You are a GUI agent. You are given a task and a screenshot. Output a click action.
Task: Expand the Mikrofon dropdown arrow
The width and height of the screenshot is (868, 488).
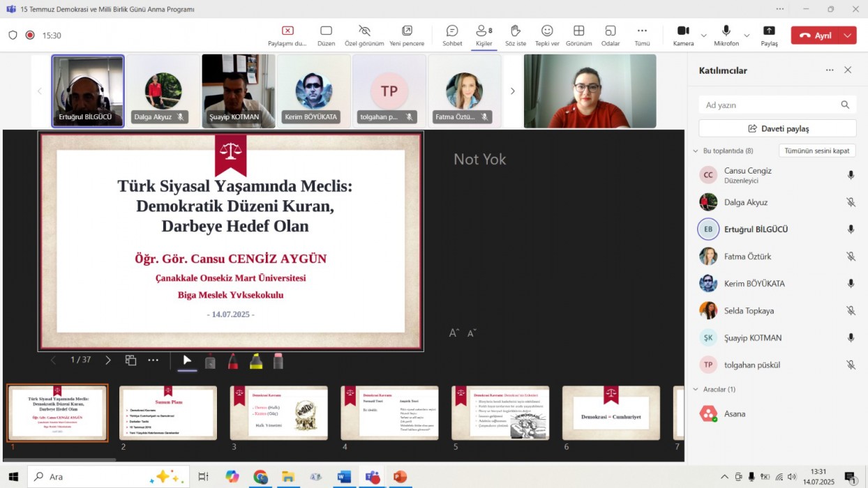pos(747,35)
